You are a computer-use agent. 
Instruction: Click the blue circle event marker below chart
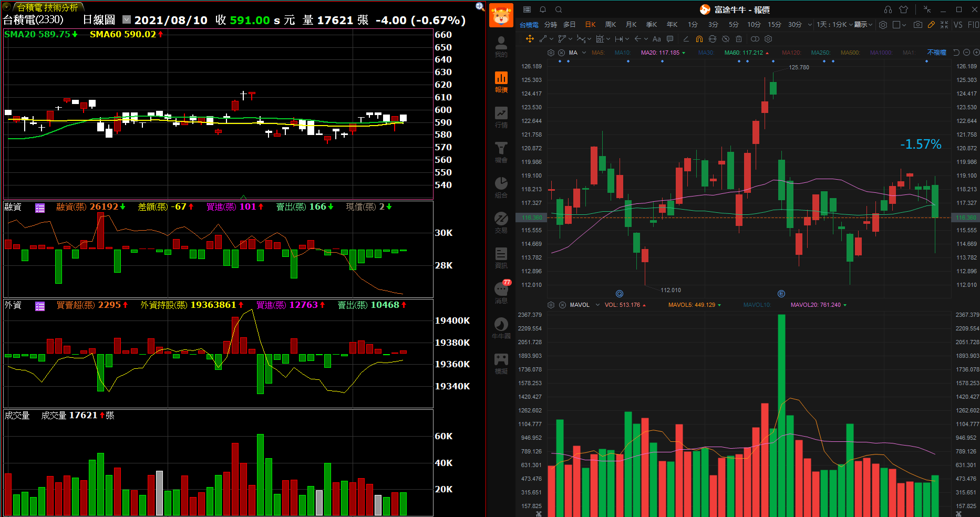pyautogui.click(x=620, y=294)
